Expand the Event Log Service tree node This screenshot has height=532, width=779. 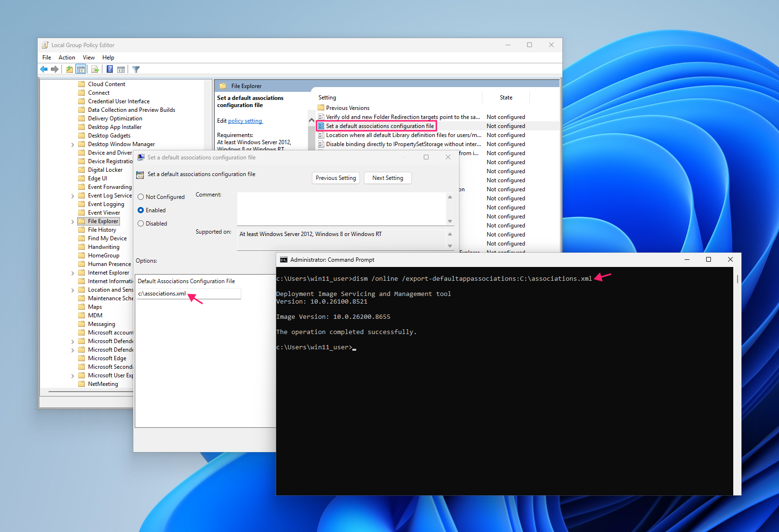(72, 196)
